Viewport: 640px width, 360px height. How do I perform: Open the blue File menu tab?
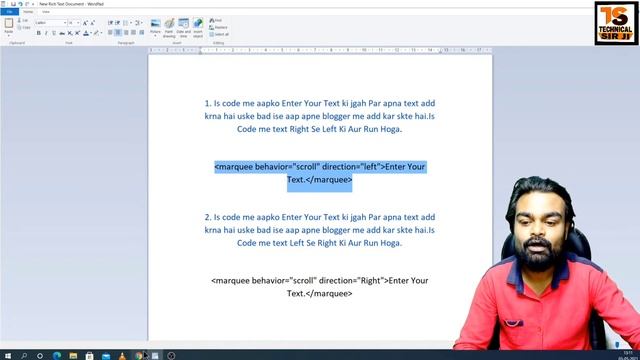coord(9,12)
